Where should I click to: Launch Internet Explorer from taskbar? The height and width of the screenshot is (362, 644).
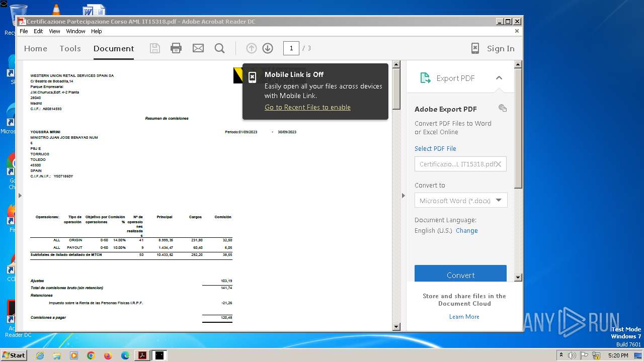tap(40, 355)
